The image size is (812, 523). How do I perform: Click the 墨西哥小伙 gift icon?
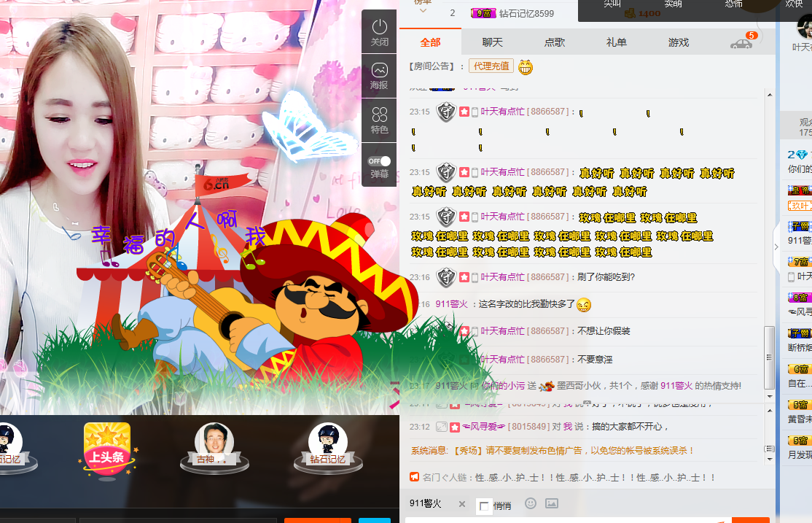coord(547,386)
